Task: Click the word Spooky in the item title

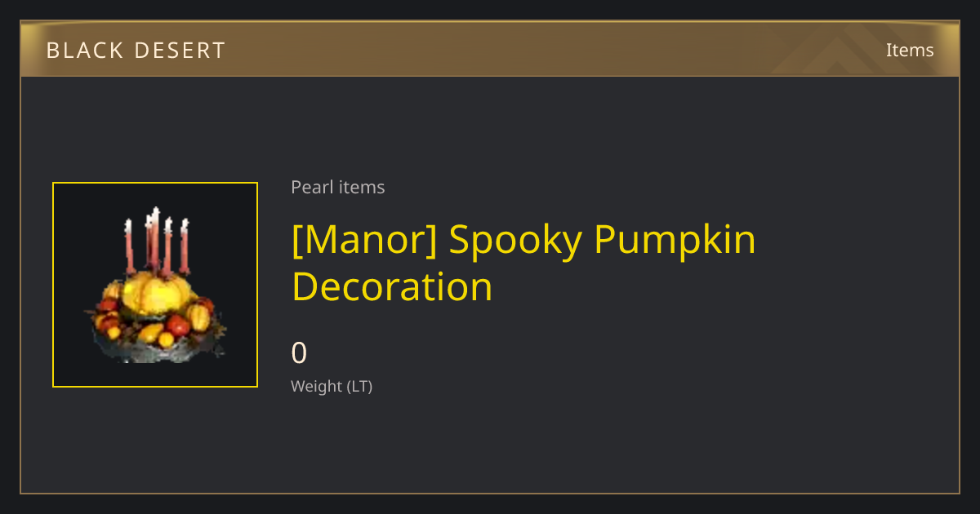Action: click(x=516, y=240)
